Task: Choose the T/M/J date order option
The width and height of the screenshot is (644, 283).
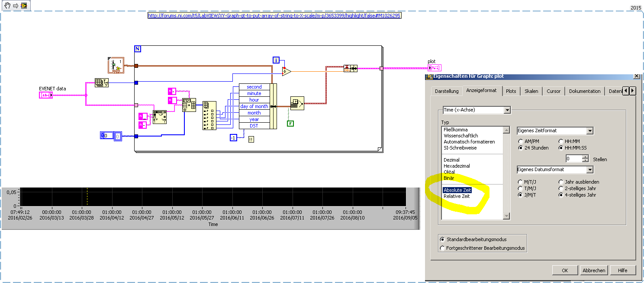Action: [521, 188]
